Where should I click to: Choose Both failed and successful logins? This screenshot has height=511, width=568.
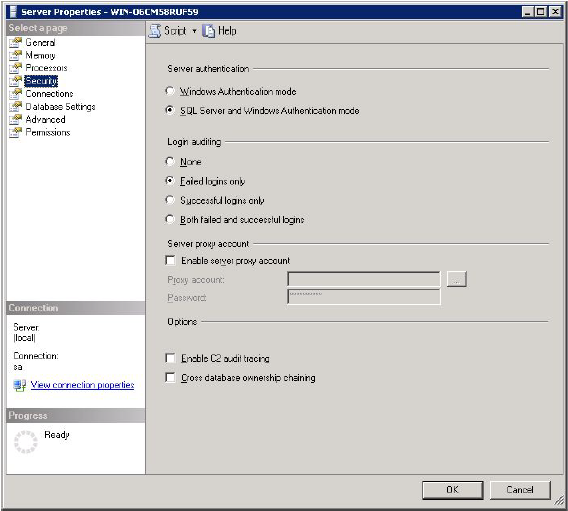pos(170,219)
